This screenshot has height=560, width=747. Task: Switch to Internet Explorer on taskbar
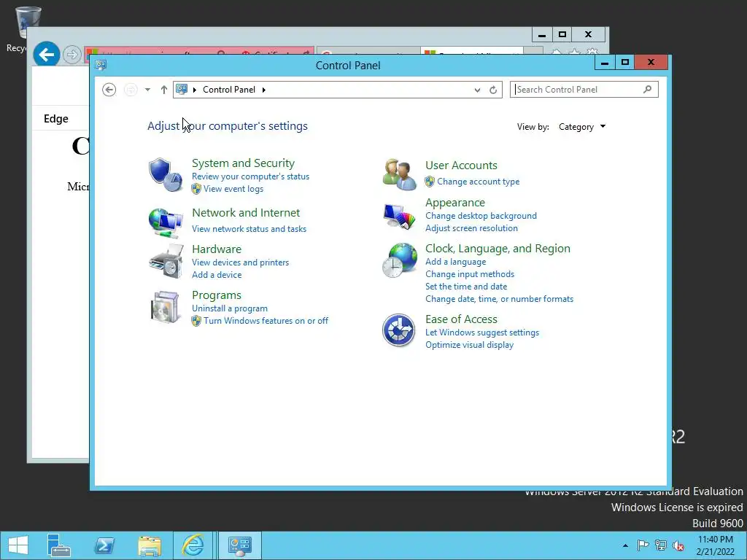pos(193,545)
